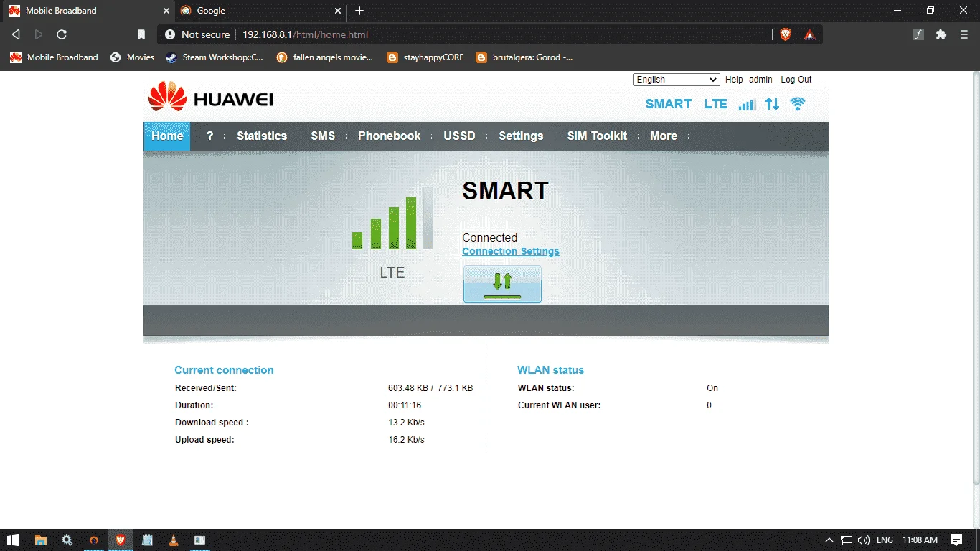Screen dimensions: 980x551
Task: Close the Google tab
Action: 338,11
